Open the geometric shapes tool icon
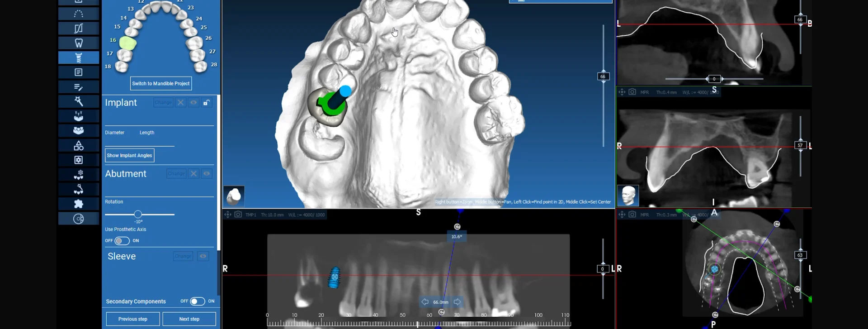This screenshot has width=868, height=329. tap(79, 145)
